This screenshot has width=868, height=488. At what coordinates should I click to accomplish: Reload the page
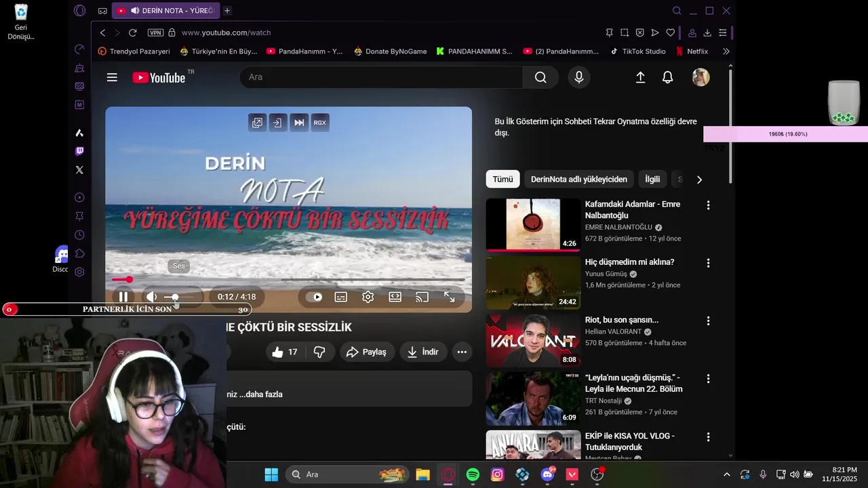coord(133,33)
